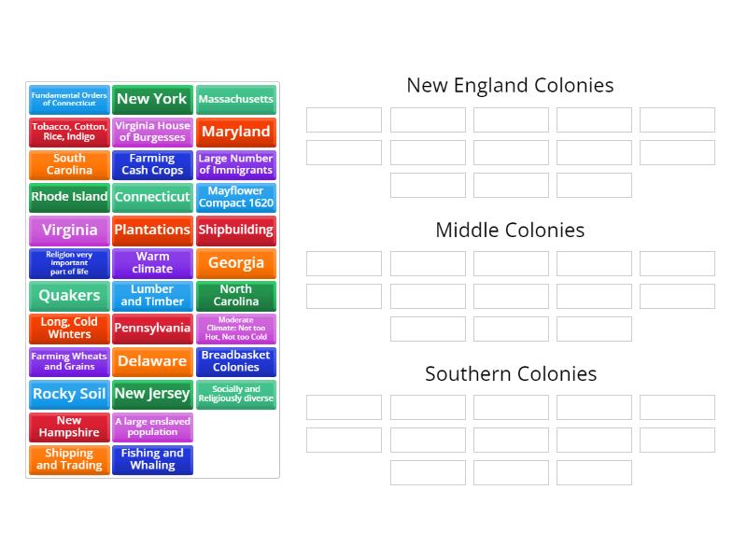Viewport: 747px width, 560px height.
Task: Click the Socially and Religiously diverse tile
Action: click(x=236, y=394)
